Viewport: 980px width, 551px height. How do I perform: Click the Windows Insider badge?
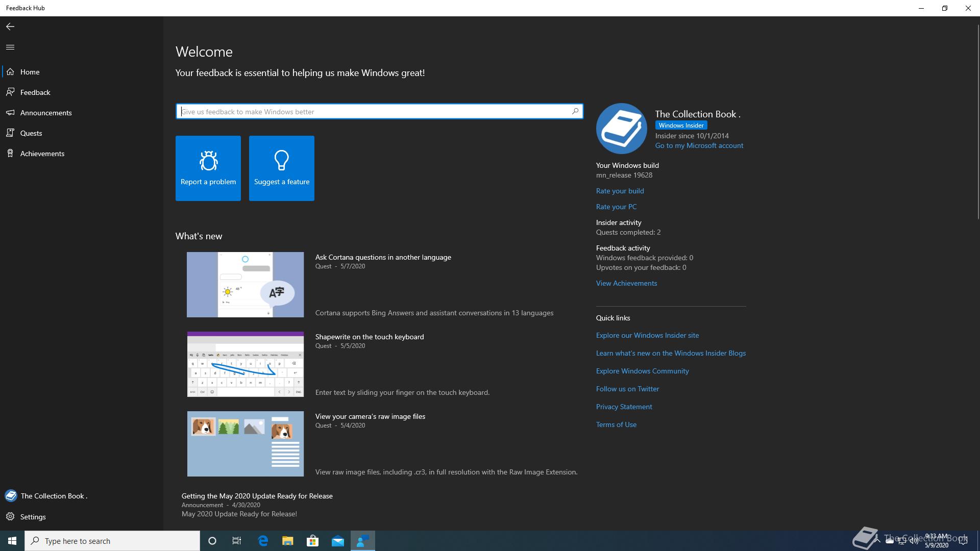point(681,126)
